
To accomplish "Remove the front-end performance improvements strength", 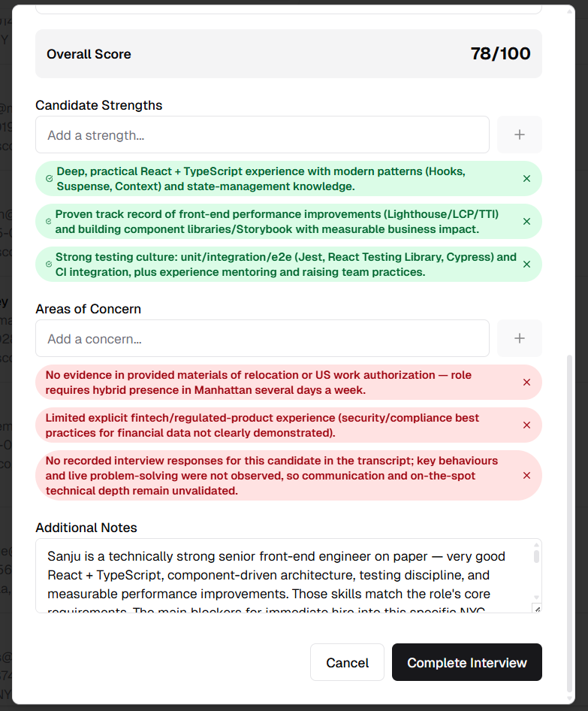I will coord(526,222).
